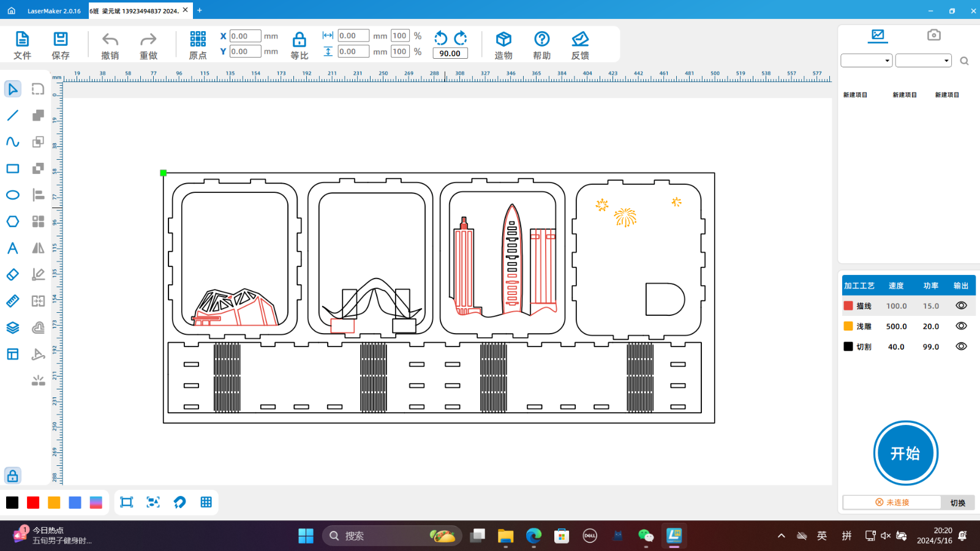Choose the text tool
The height and width of the screenshot is (551, 980).
tap(13, 248)
